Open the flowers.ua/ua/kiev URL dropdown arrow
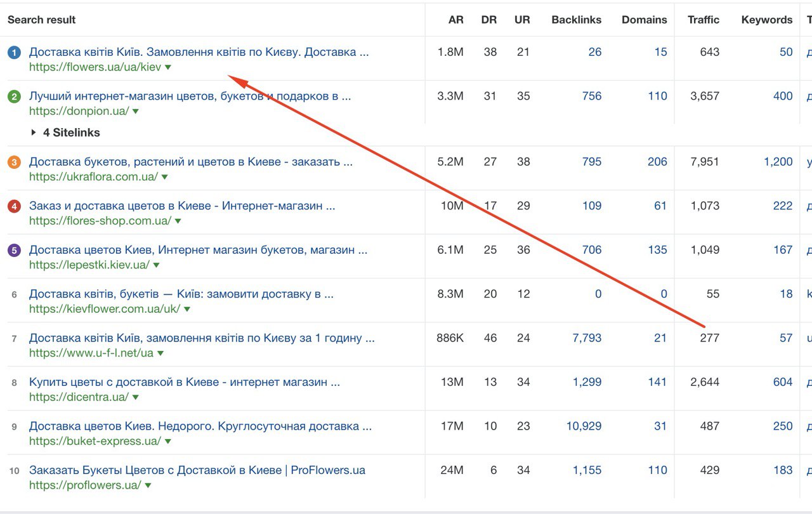 coord(168,67)
